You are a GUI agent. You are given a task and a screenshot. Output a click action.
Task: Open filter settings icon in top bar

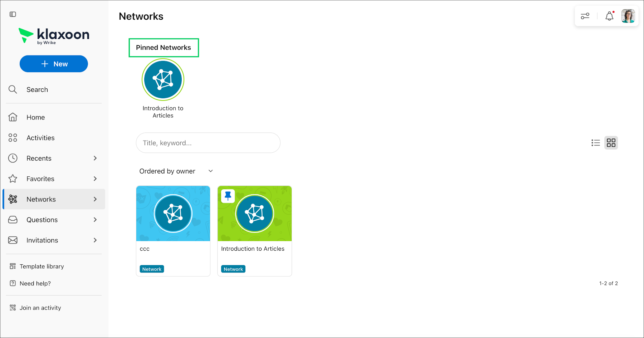585,16
